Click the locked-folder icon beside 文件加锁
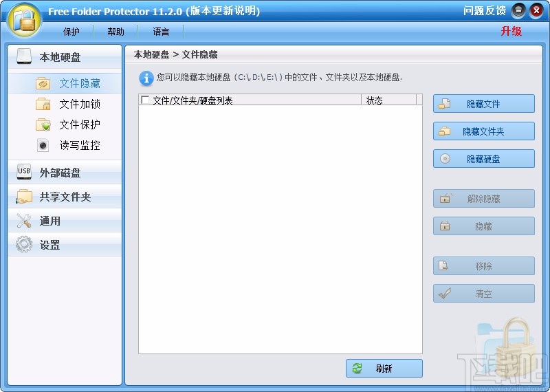Image resolution: width=550 pixels, height=392 pixels. (43, 104)
